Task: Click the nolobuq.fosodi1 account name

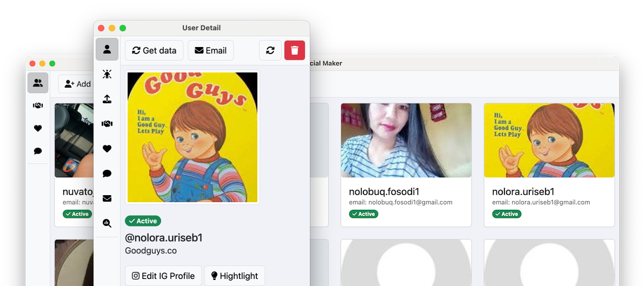Action: 384,191
